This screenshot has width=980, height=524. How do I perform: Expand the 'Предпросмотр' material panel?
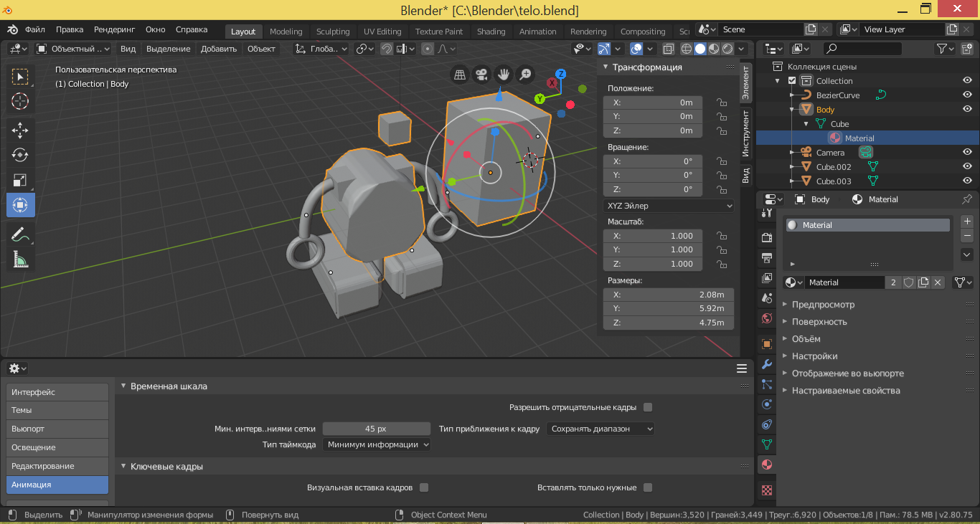click(x=823, y=305)
